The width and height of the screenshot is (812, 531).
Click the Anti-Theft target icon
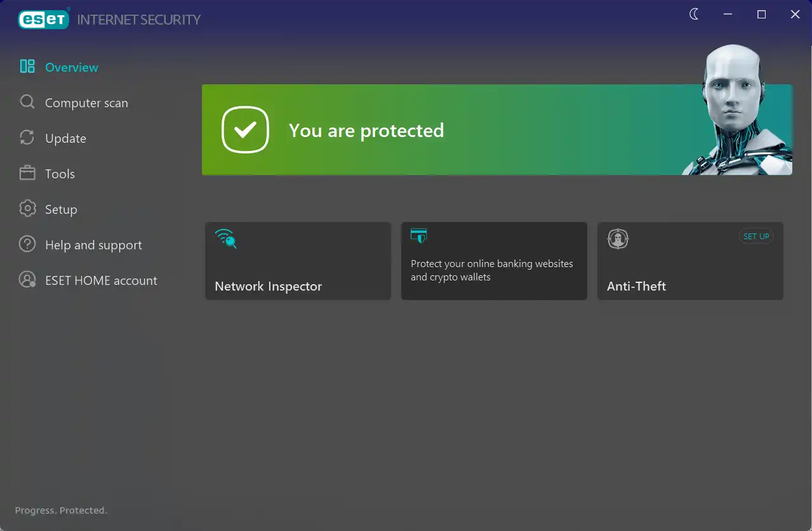point(618,239)
